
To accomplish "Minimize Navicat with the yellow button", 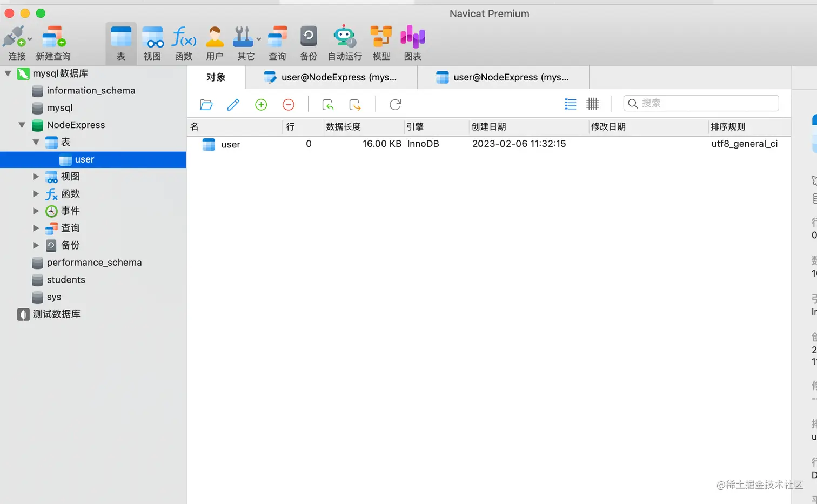I will [25, 13].
